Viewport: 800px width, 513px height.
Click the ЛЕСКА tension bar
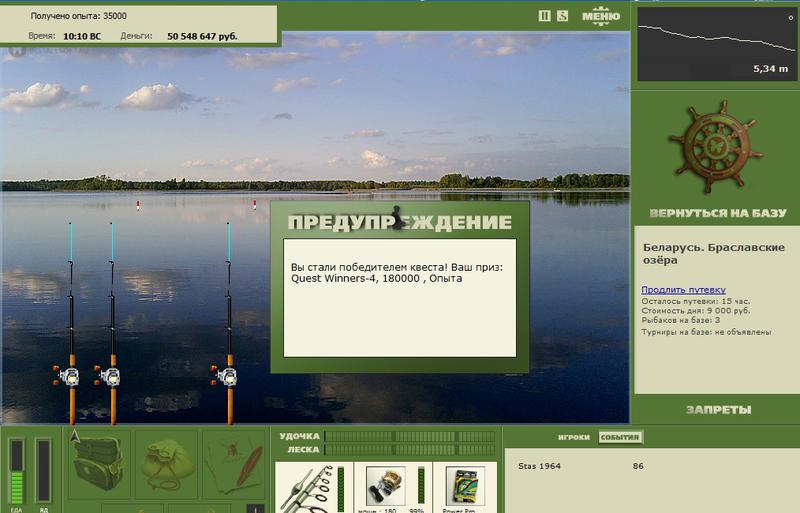[x=410, y=450]
